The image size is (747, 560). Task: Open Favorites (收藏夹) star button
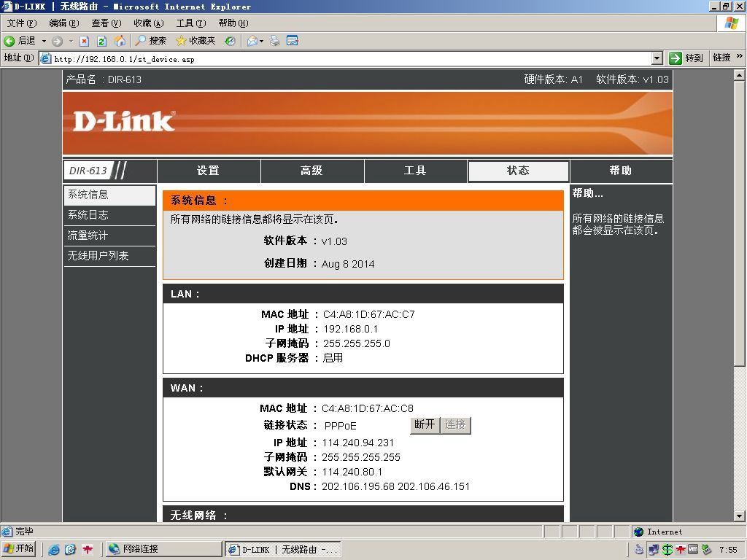[196, 41]
